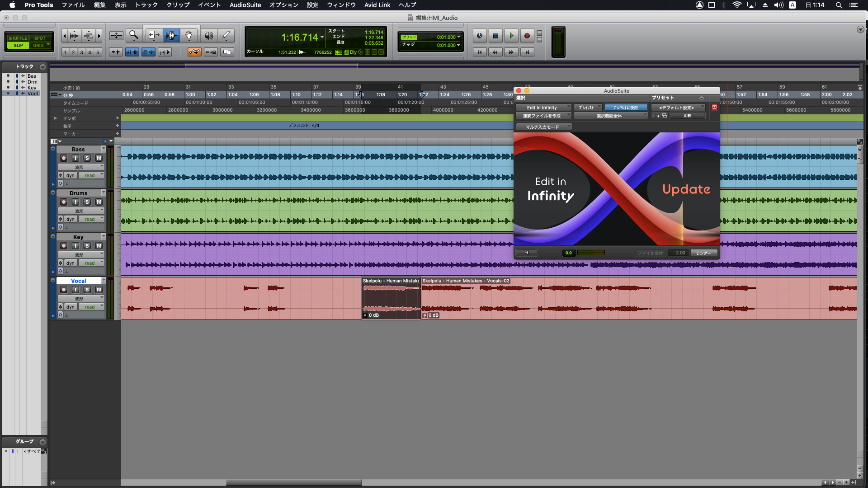Click the Mirrored MIDI Editing icon
The width and height of the screenshot is (868, 488).
[x=211, y=52]
